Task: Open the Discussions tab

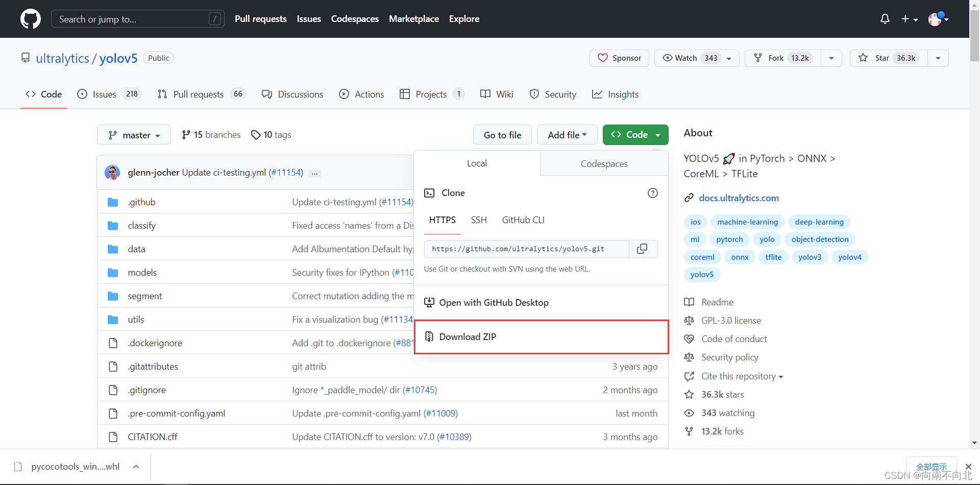Action: [292, 94]
